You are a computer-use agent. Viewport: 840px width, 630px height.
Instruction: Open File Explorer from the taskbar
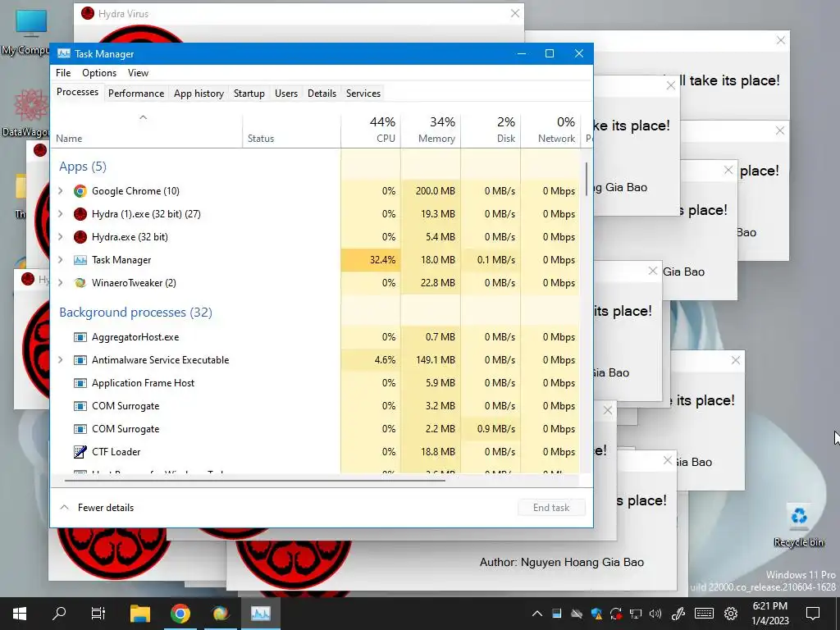click(140, 614)
